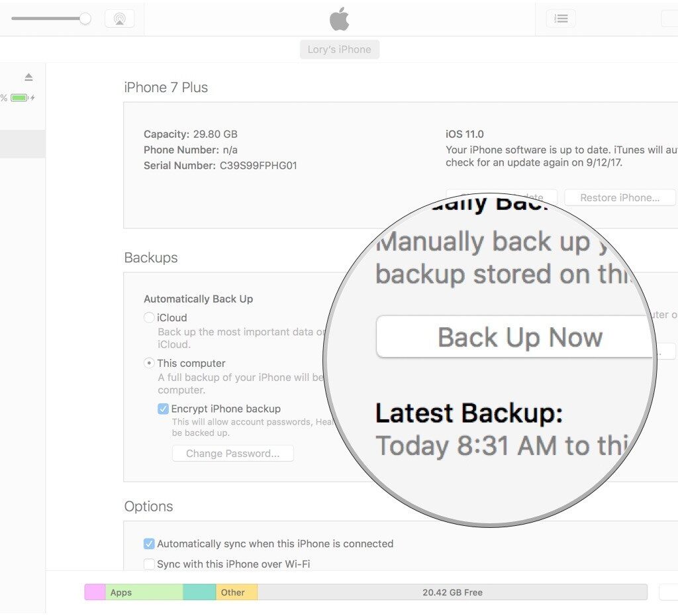Choose the This computer backup option
The width and height of the screenshot is (678, 616).
150,364
